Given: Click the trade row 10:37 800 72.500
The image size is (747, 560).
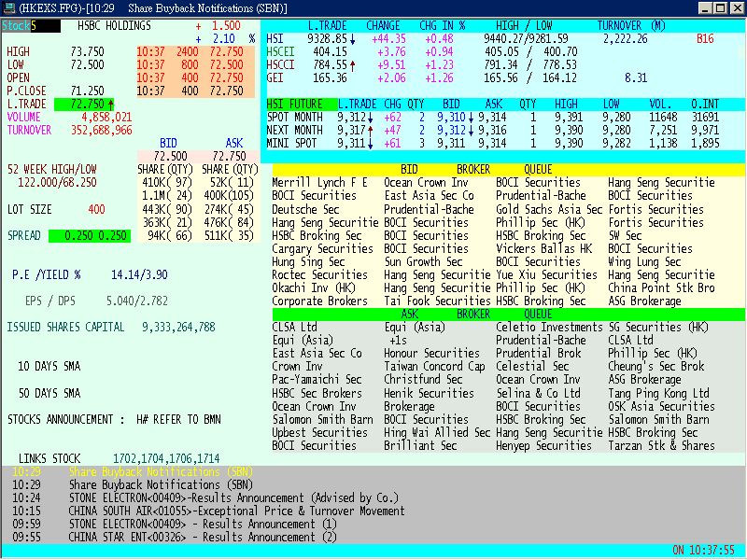Looking at the screenshot, I should [190, 64].
